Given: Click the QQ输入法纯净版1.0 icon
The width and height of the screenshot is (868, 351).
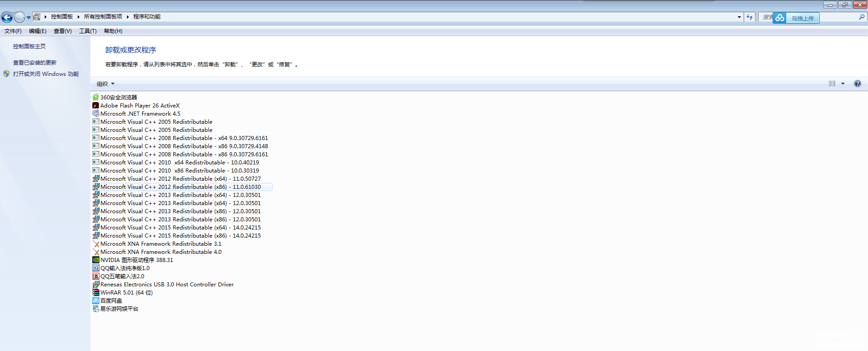Looking at the screenshot, I should coord(95,268).
